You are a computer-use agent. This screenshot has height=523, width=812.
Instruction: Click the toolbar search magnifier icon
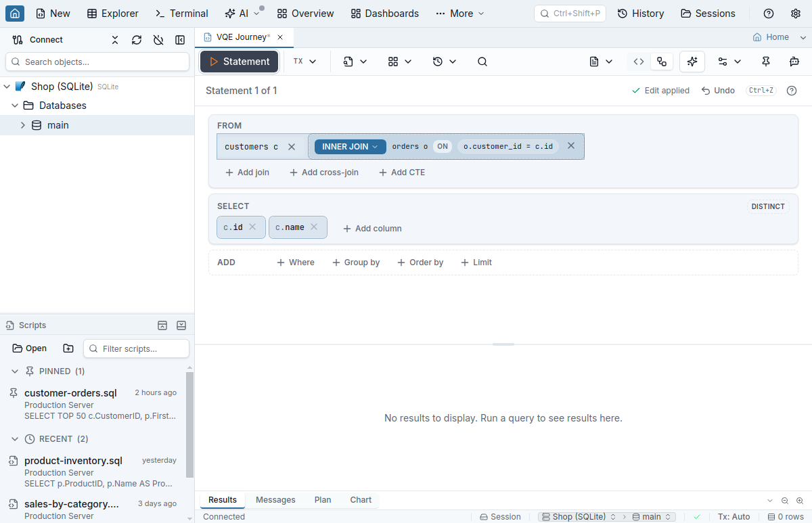[x=482, y=62]
